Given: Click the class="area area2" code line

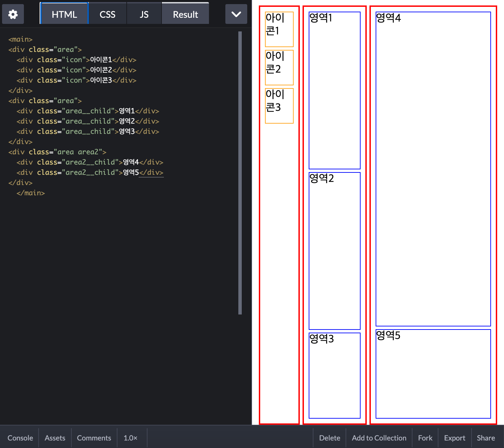Looking at the screenshot, I should [57, 152].
